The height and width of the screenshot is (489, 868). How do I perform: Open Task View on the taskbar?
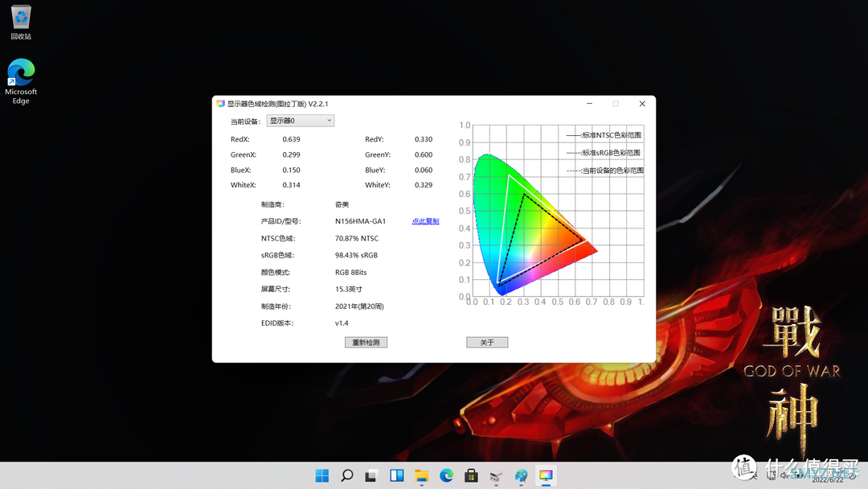[371, 475]
